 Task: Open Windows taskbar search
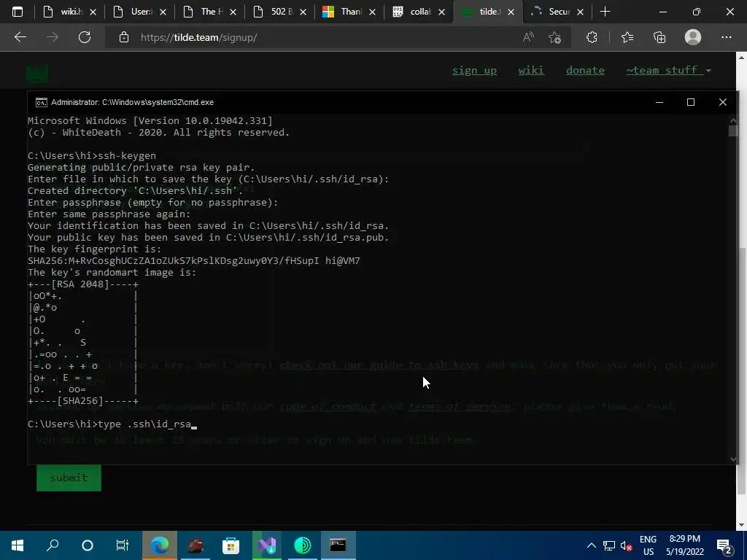coord(53,545)
